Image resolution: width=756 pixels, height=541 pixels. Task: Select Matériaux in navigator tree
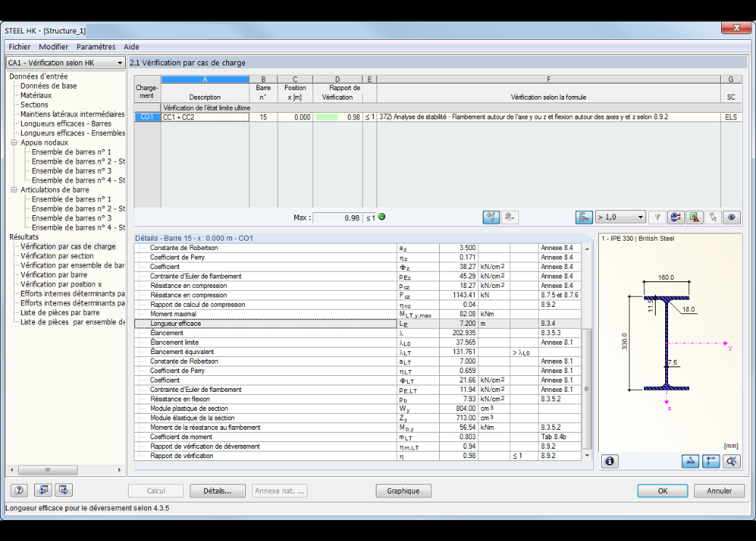click(x=36, y=95)
